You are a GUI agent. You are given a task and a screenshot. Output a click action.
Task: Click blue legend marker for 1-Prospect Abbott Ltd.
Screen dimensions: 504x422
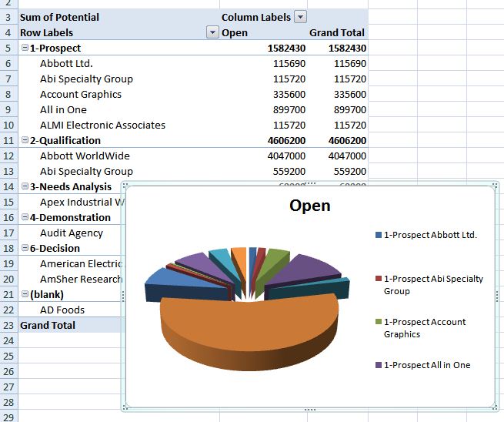pyautogui.click(x=378, y=235)
